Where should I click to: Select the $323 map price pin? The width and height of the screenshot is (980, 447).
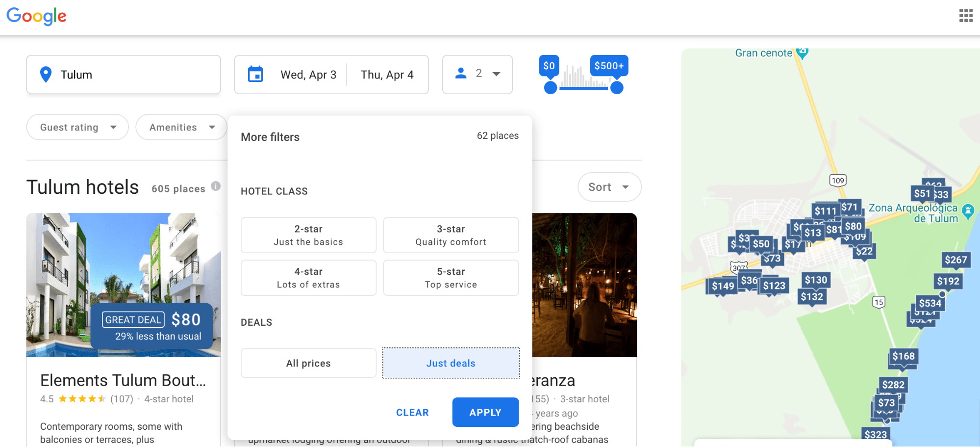click(875, 435)
